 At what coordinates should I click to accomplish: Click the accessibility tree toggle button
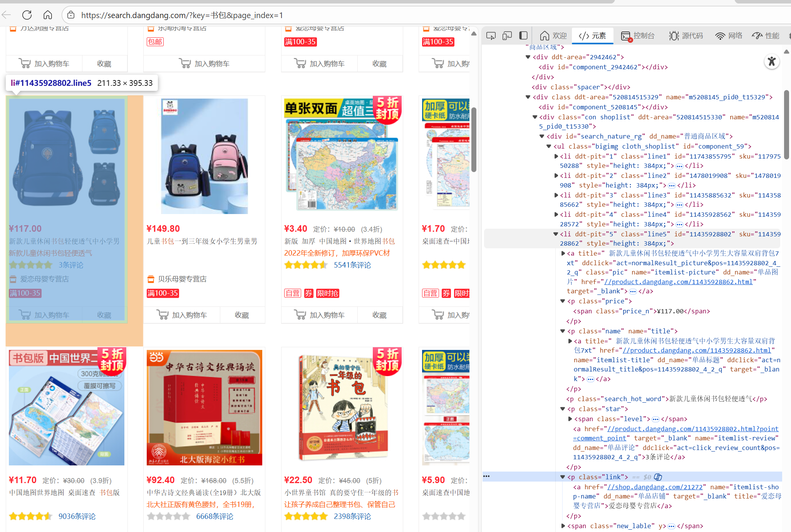(x=771, y=62)
